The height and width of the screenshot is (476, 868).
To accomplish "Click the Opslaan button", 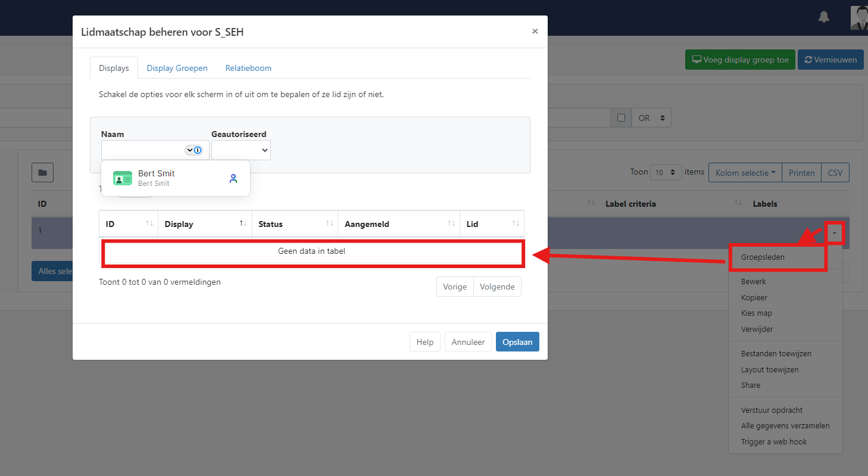I will (x=517, y=342).
